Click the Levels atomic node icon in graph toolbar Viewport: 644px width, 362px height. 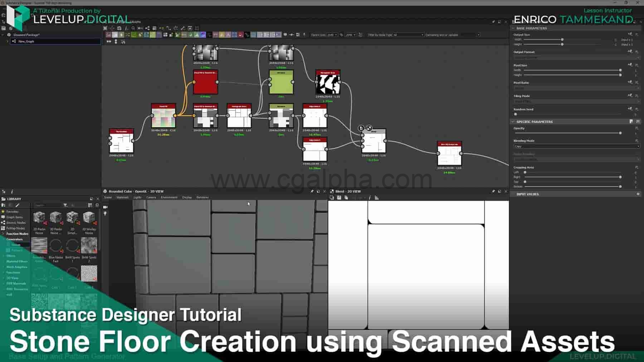(x=196, y=35)
